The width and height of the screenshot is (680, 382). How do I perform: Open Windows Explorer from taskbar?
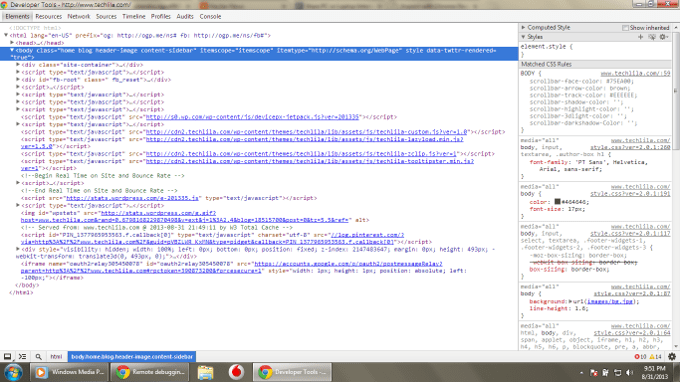(x=205, y=372)
